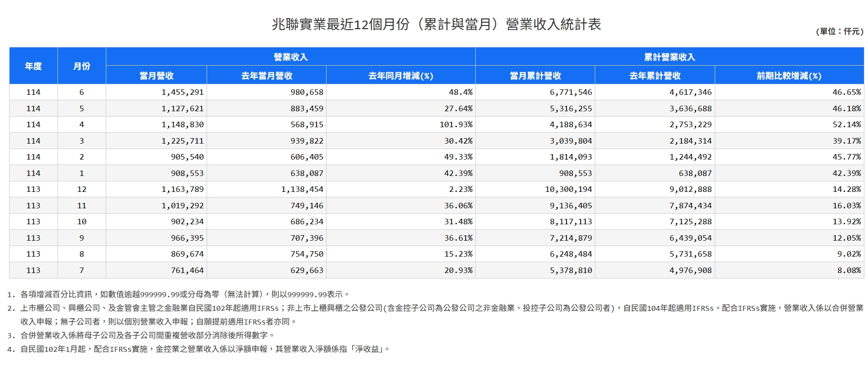Select cell value 1,455,291
This screenshot has height=366, width=868.
(x=182, y=92)
